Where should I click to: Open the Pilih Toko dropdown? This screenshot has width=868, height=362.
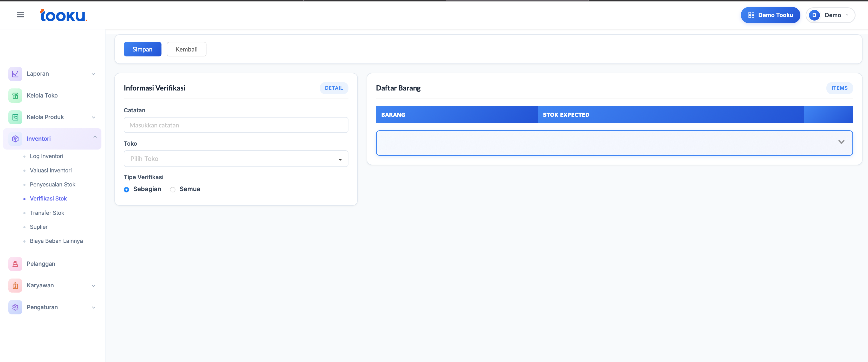click(x=236, y=159)
